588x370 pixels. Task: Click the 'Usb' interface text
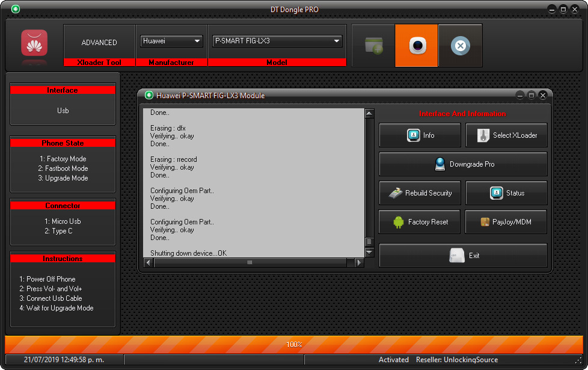coord(63,111)
